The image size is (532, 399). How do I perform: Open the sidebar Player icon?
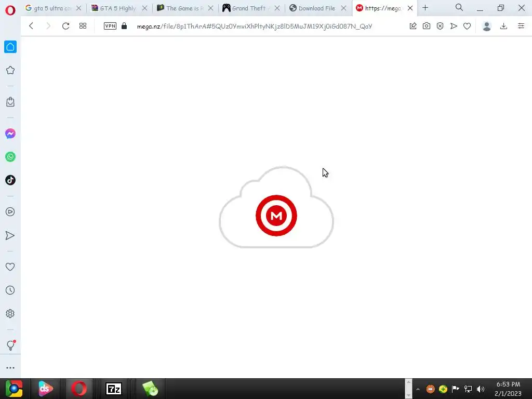(x=10, y=212)
